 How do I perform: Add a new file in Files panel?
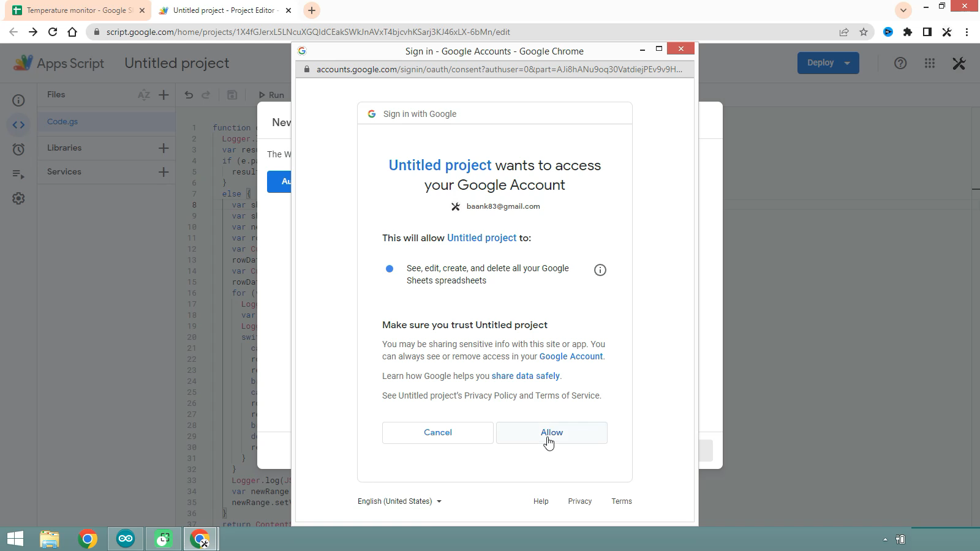tap(164, 95)
